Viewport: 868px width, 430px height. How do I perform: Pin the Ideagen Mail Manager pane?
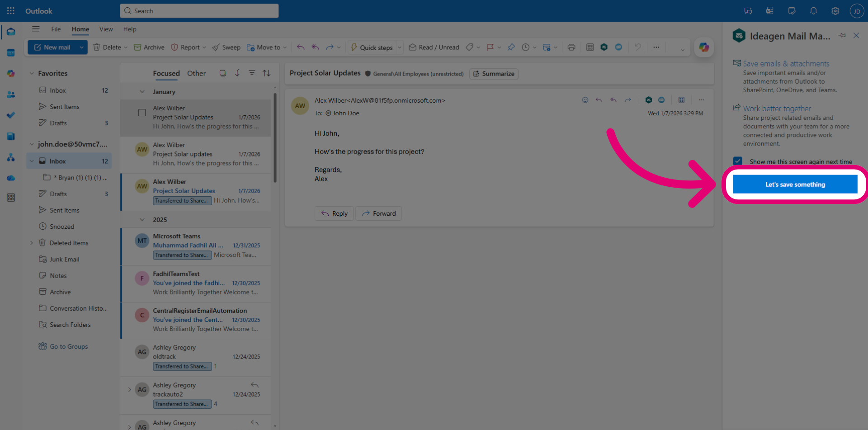coord(842,35)
